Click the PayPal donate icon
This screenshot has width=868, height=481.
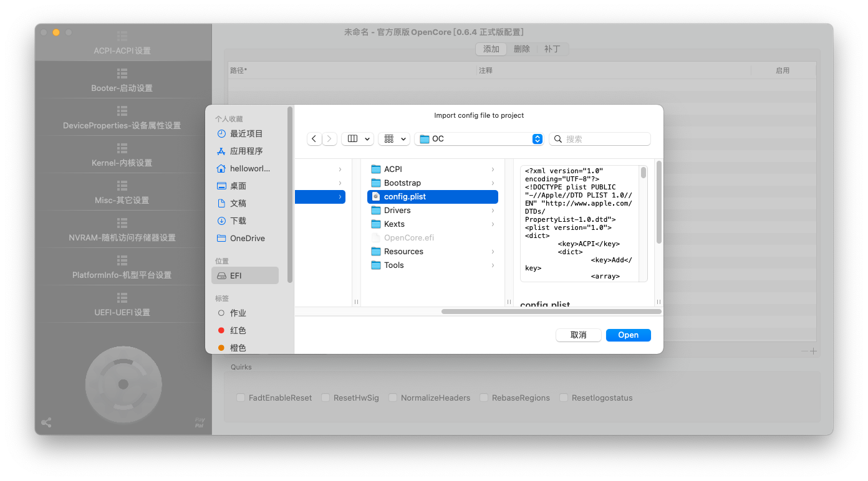(x=200, y=422)
